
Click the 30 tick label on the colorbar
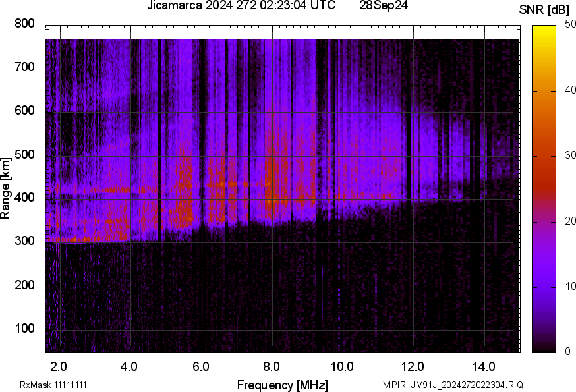[x=570, y=155]
